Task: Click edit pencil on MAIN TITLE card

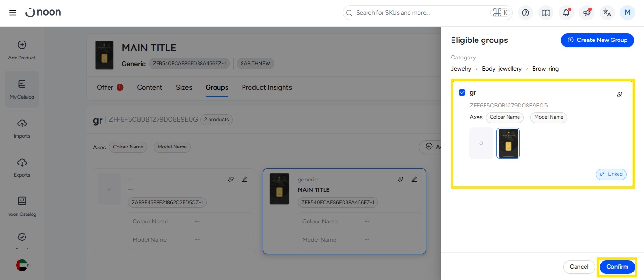Action: pyautogui.click(x=414, y=179)
